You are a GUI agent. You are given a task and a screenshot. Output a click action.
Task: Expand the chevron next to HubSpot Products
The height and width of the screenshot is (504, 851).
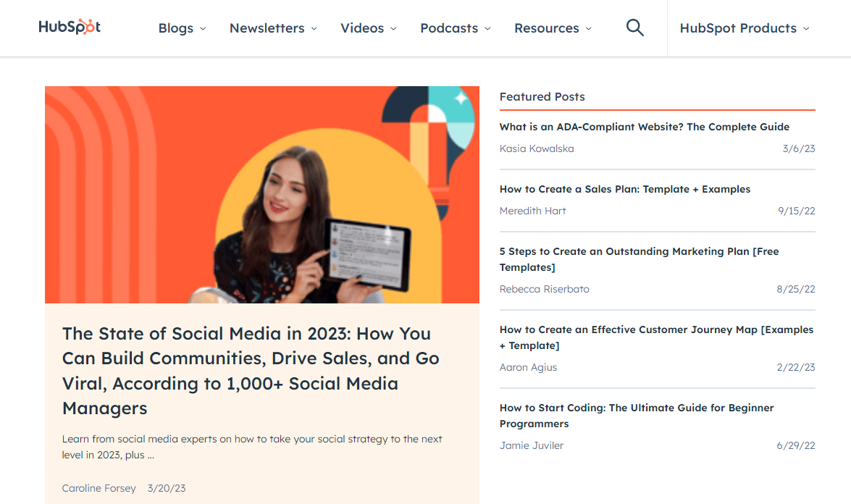click(x=806, y=29)
